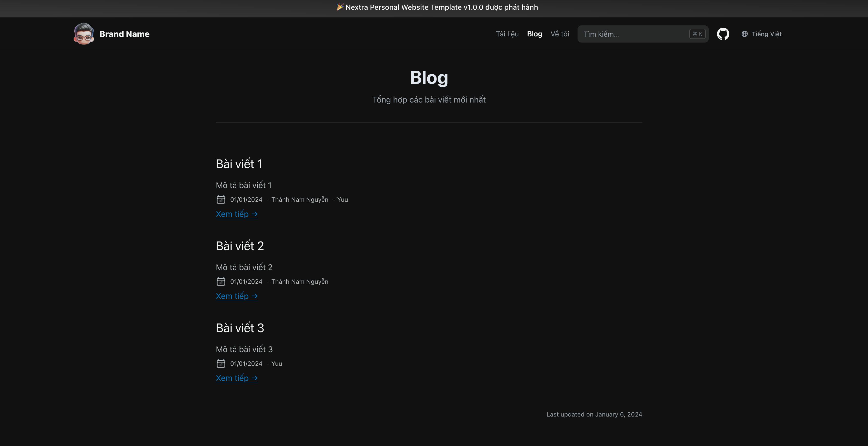
Task: Select the Blog navigation item
Action: [534, 34]
